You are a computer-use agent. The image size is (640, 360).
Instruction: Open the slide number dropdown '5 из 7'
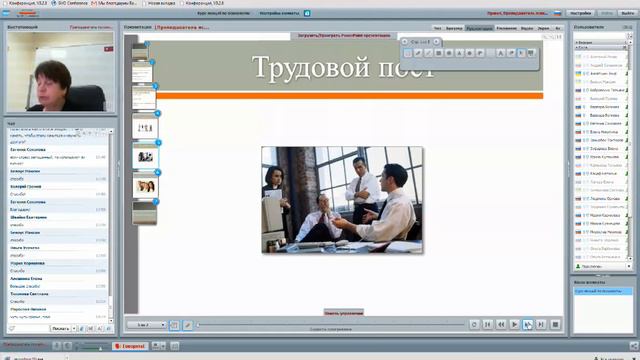146,325
